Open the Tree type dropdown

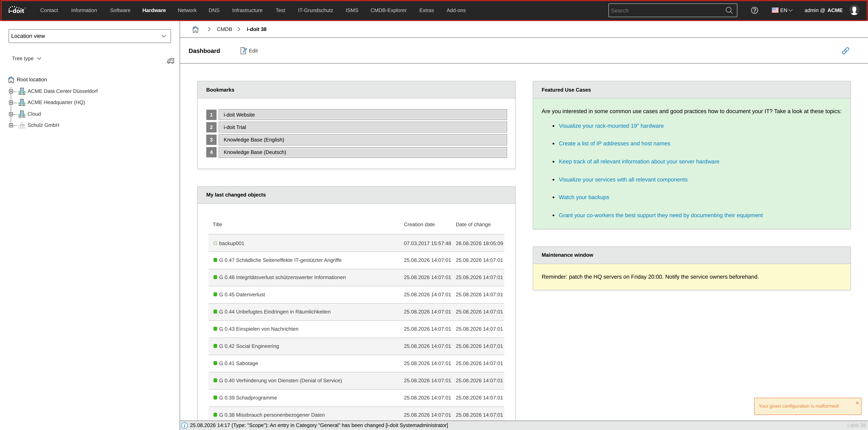pyautogui.click(x=27, y=58)
